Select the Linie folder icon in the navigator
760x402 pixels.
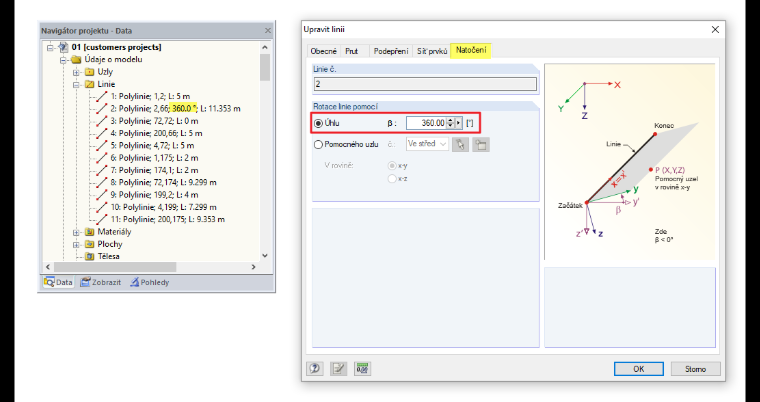[x=90, y=84]
